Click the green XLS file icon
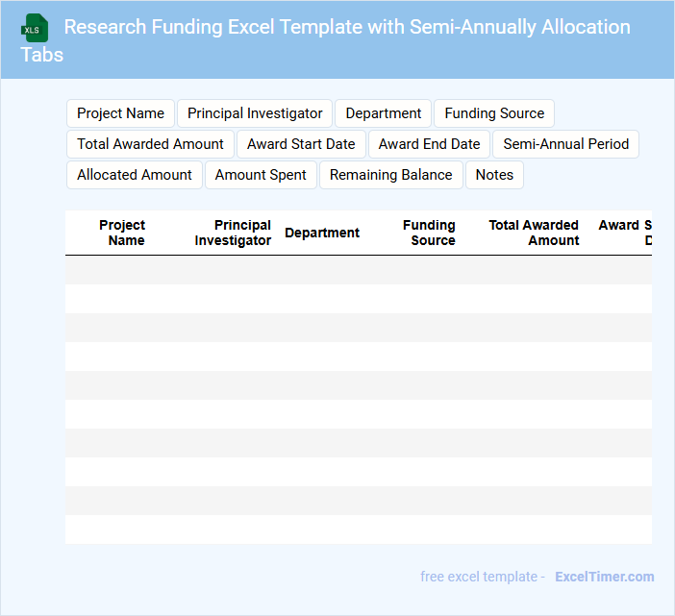Viewport: 675px width, 616px height. coord(35,28)
